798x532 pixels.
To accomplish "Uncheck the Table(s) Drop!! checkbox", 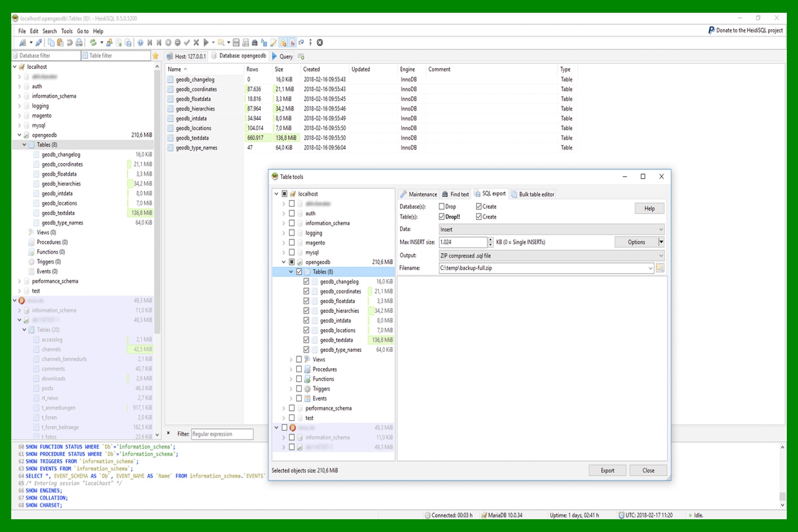I will [x=442, y=217].
